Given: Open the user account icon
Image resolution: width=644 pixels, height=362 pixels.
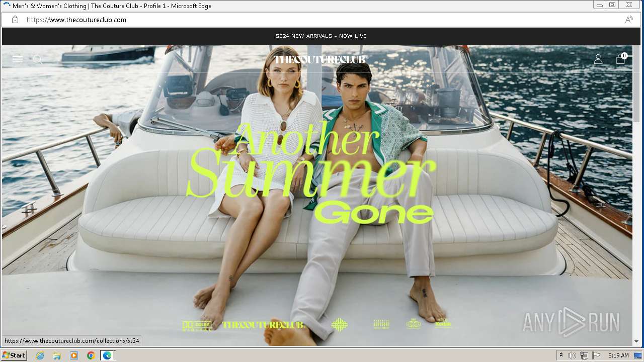Looking at the screenshot, I should point(598,59).
